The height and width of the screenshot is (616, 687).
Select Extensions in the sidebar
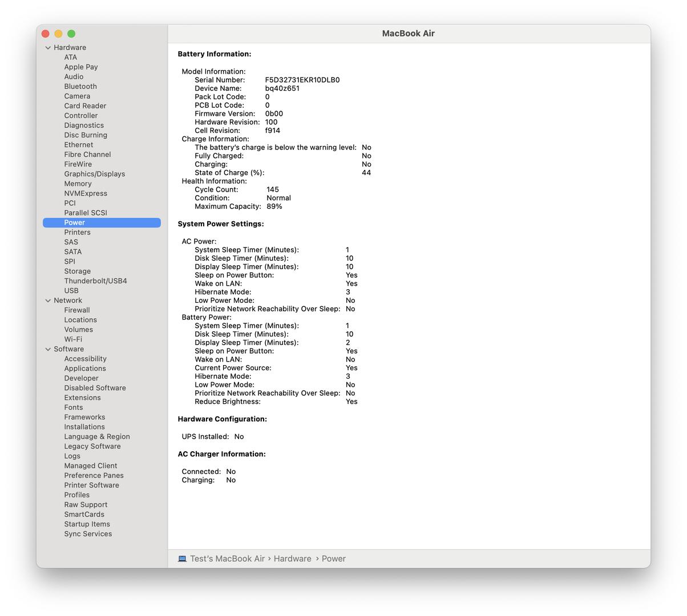[82, 398]
